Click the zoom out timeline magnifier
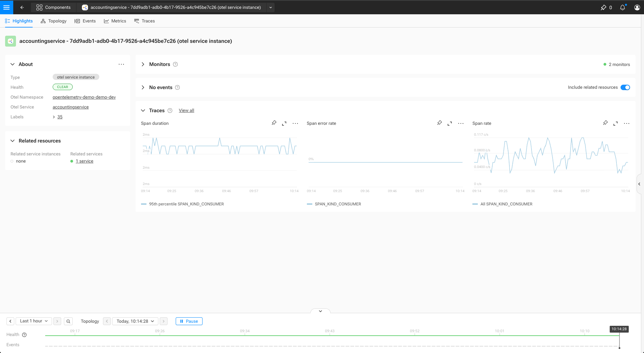This screenshot has height=353, width=644. pyautogui.click(x=68, y=321)
